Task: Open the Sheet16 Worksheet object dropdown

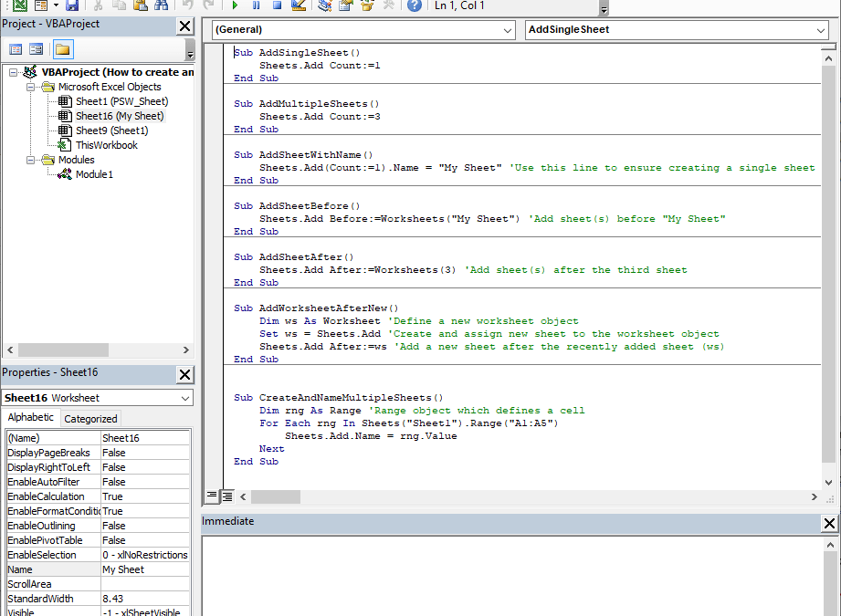Action: pos(185,398)
